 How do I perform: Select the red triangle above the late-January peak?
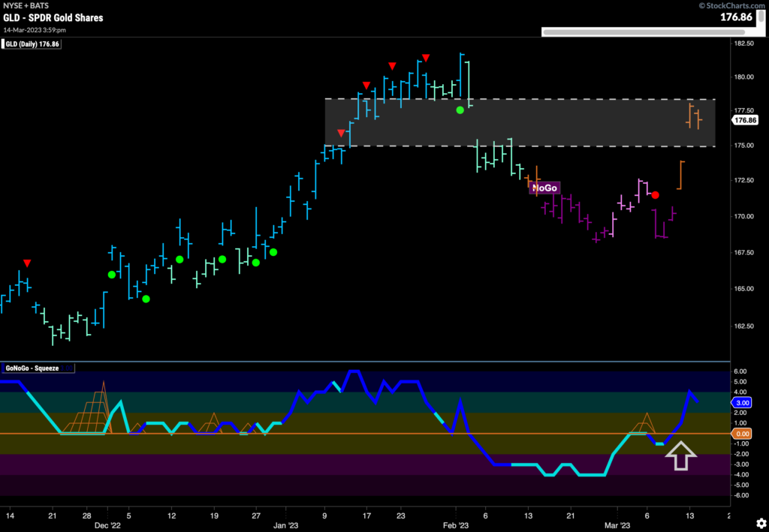pos(425,56)
